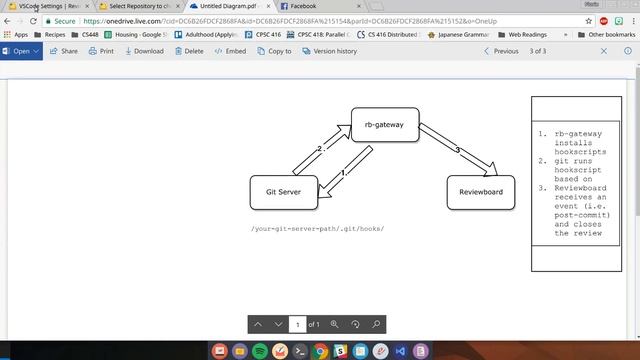Viewport: 640px width, 360px height.
Task: Open the Apps bookmark shortcut
Action: [16, 35]
